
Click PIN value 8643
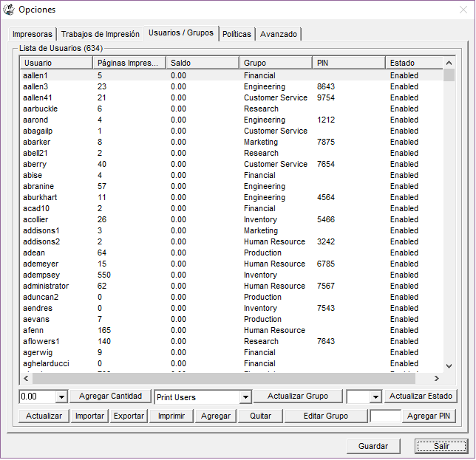coord(326,86)
